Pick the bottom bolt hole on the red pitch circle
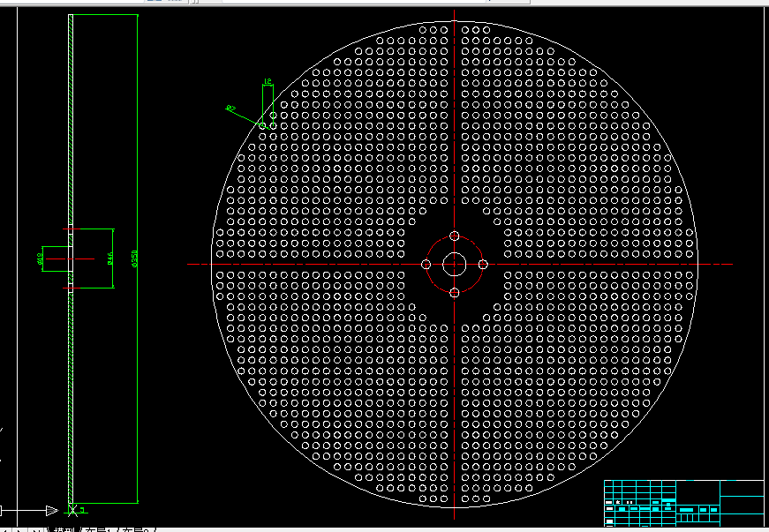The image size is (769, 532). pyautogui.click(x=454, y=292)
